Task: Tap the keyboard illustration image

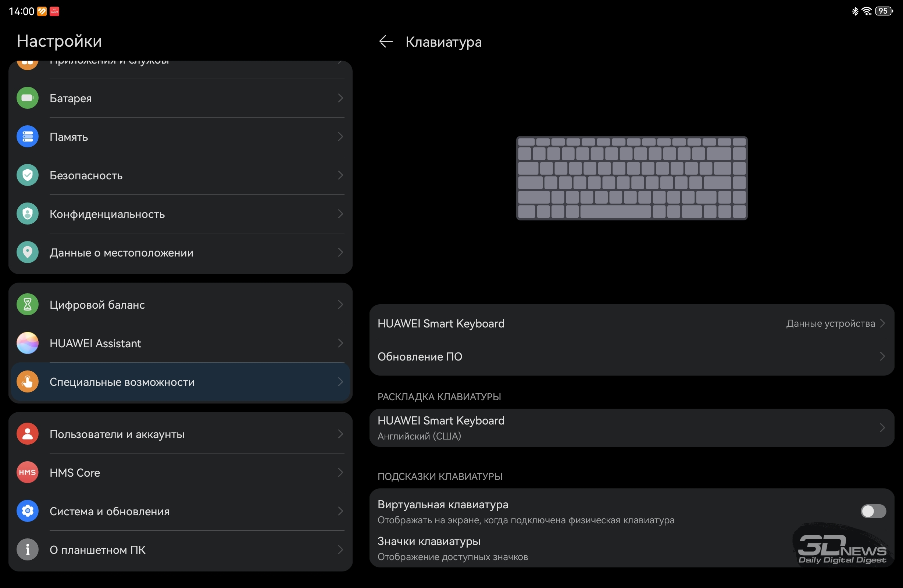Action: click(x=632, y=178)
